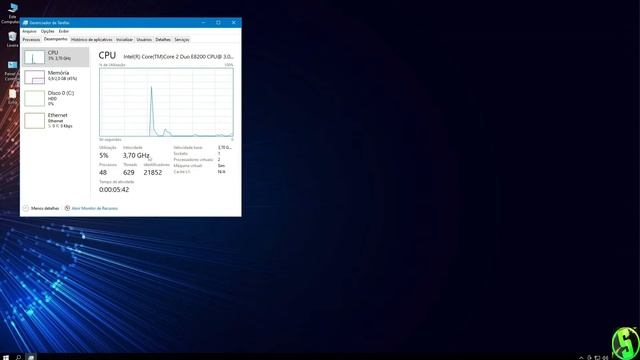Go to the Usuários tab
Viewport: 640px width, 360px height.
pyautogui.click(x=144, y=40)
